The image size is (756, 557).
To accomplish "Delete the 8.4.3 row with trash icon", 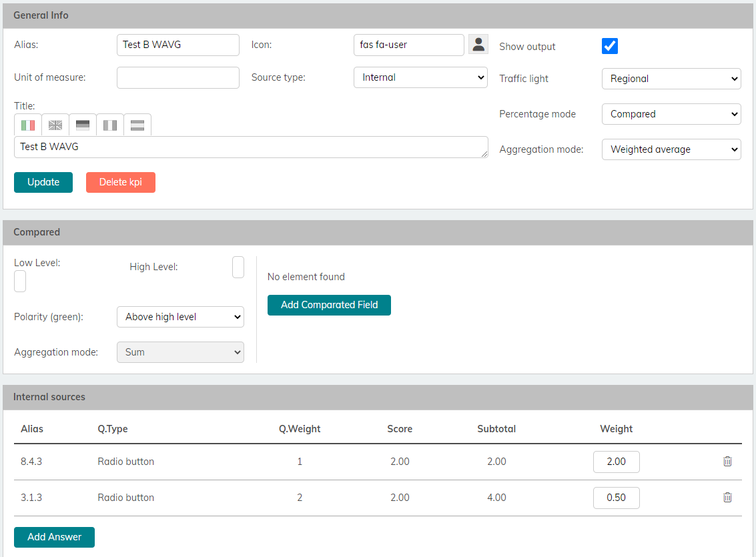I will coord(727,462).
